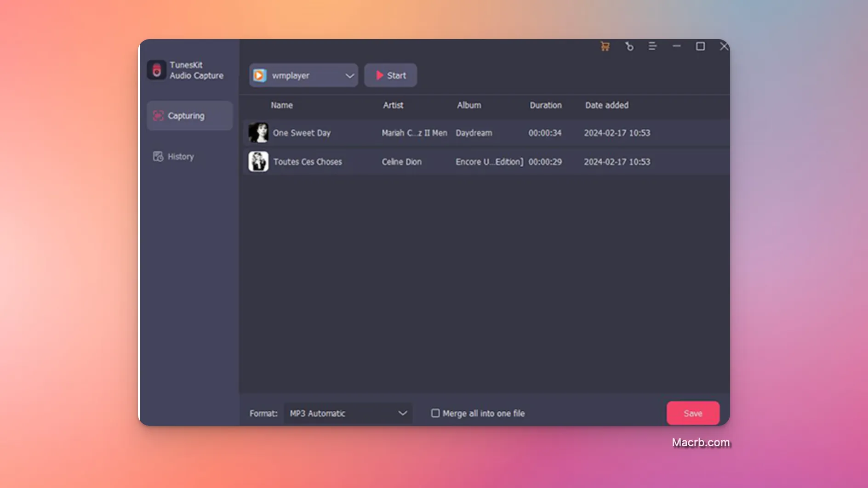Click the register key icon in title bar
Screen dimensions: 868x488
pyautogui.click(x=629, y=46)
